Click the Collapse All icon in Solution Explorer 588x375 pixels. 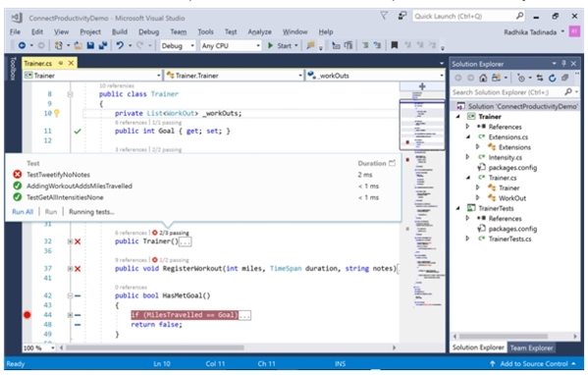(x=564, y=78)
